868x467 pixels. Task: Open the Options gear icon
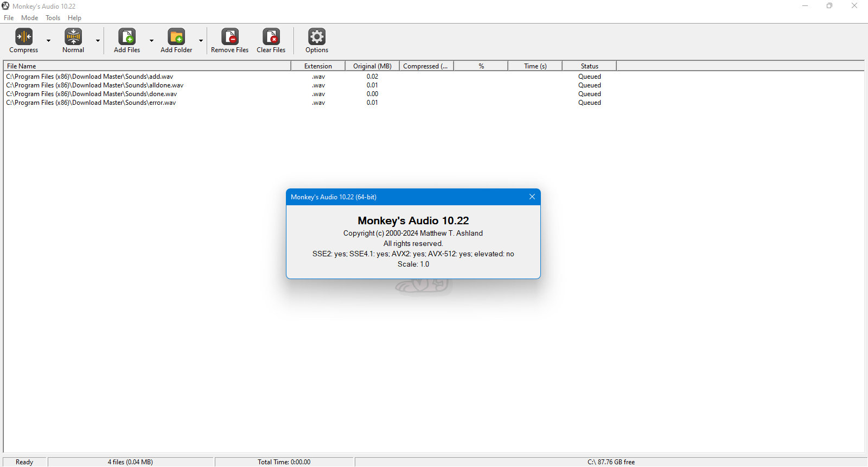click(x=317, y=36)
